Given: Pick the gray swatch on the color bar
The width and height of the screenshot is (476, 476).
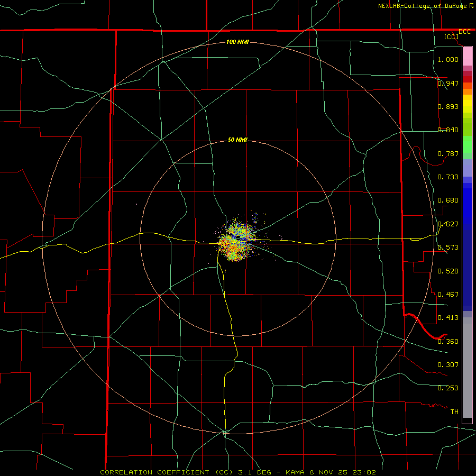Looking at the screenshot, I should (467, 370).
